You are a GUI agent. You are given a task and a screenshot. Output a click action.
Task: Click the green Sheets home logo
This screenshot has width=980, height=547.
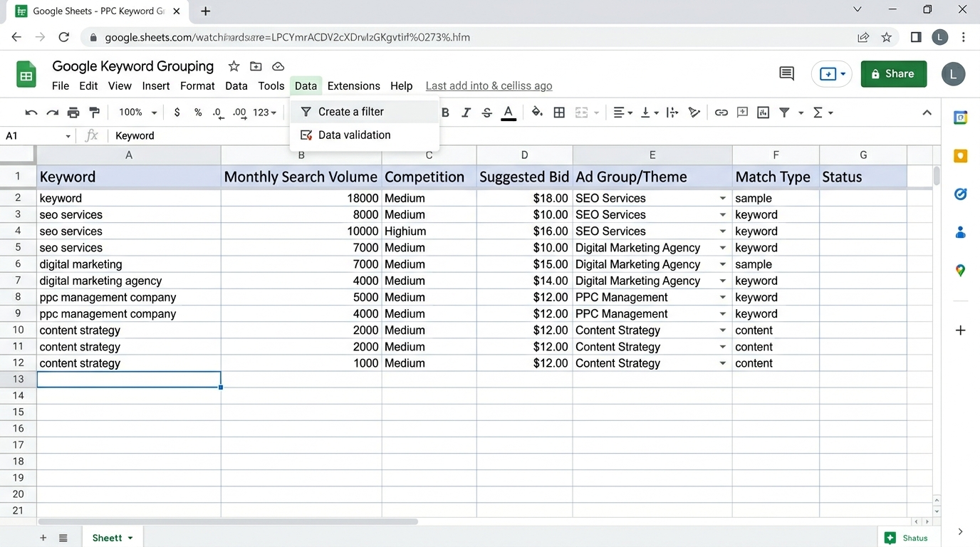(x=26, y=74)
